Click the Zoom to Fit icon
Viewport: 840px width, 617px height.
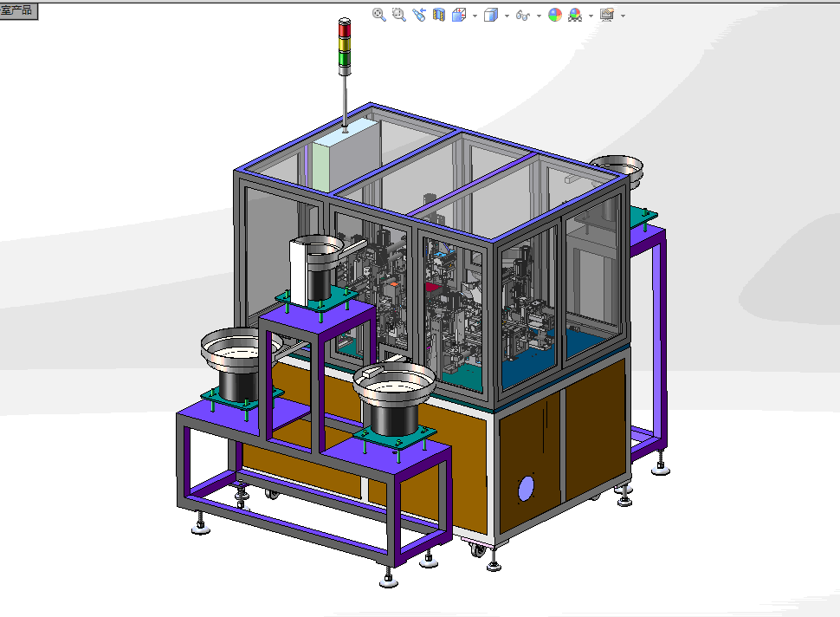point(378,15)
